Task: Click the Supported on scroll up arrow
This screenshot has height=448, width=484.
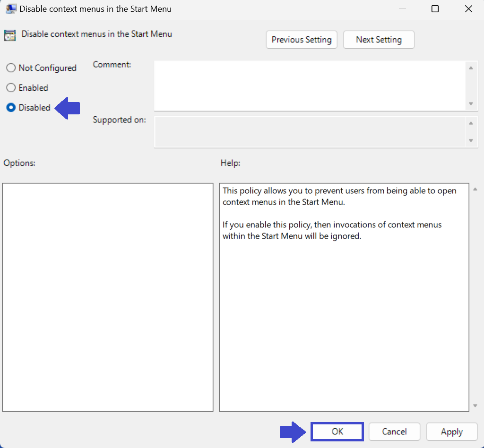Action: click(x=470, y=123)
